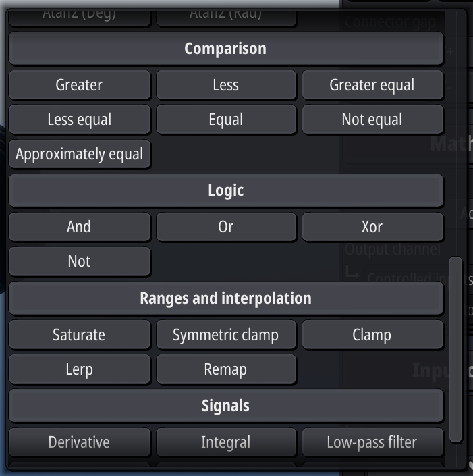Pick the Greater equal operation
Viewport: 473px width, 476px height.
coord(372,84)
